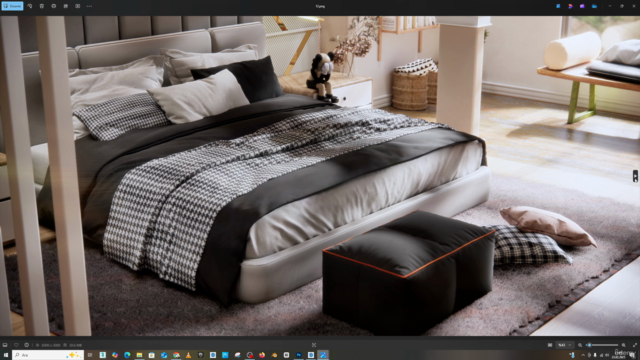Zoom out with the minus magnifier icon

(580, 345)
